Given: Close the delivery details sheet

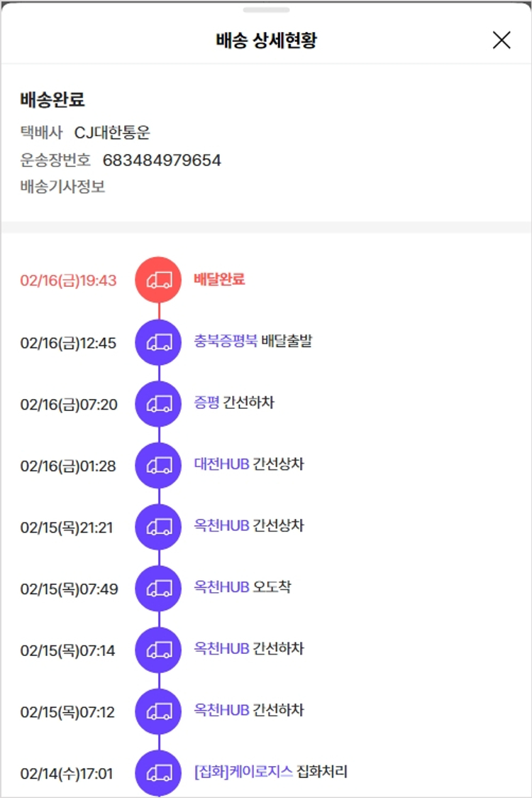Looking at the screenshot, I should (501, 40).
